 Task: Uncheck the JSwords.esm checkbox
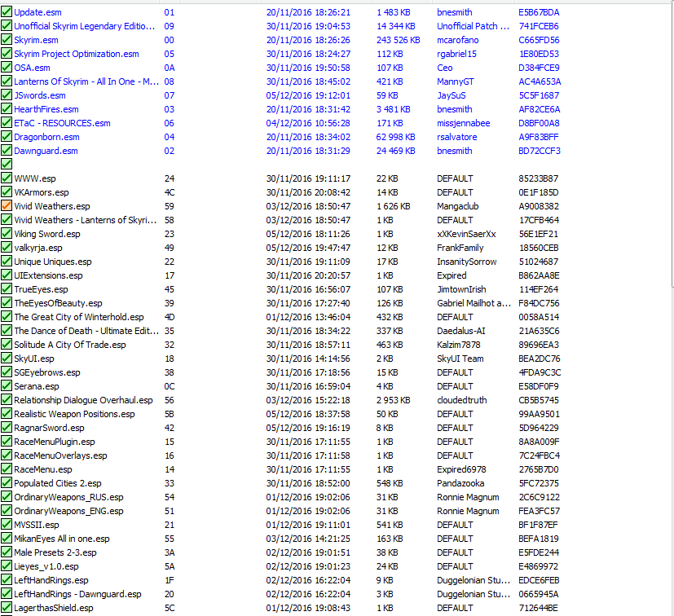[x=7, y=95]
